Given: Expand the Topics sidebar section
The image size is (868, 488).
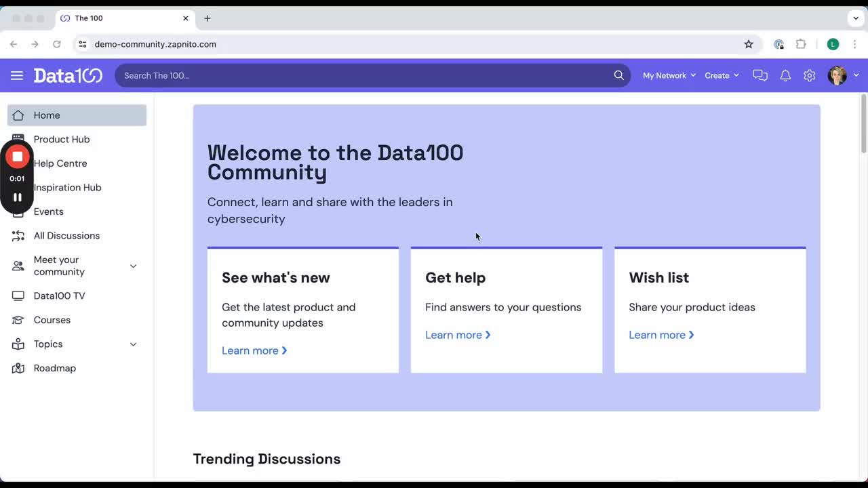Looking at the screenshot, I should [x=133, y=344].
